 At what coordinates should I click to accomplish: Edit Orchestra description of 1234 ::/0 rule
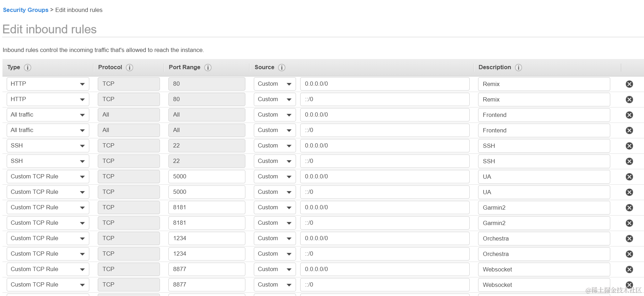point(544,254)
